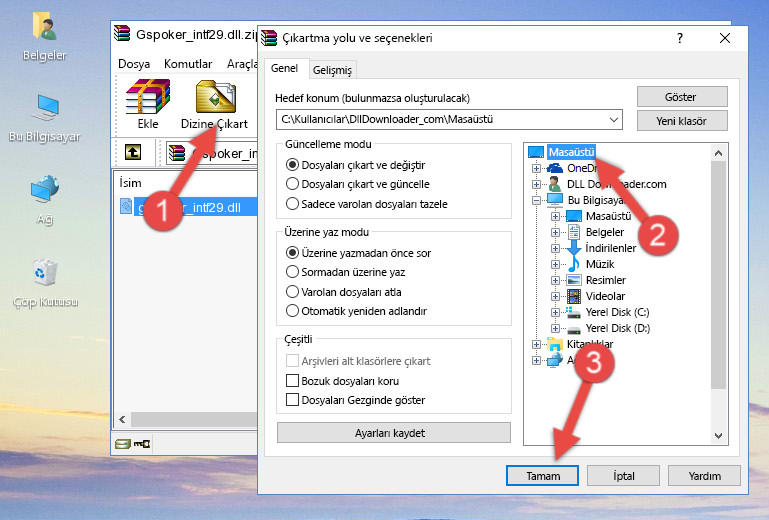The height and width of the screenshot is (520, 769).
Task: Expand Yerel Disk (C:) tree node
Action: pos(555,312)
